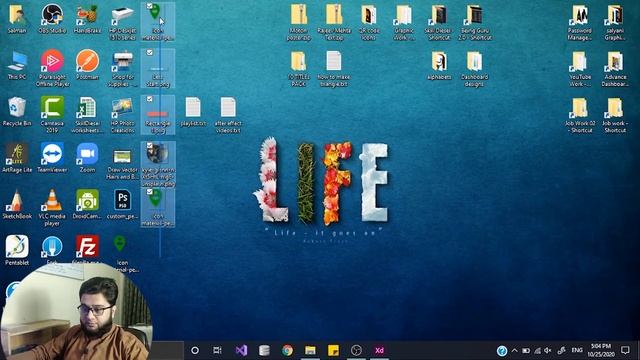Launch Visual Studio from the taskbar

(241, 350)
